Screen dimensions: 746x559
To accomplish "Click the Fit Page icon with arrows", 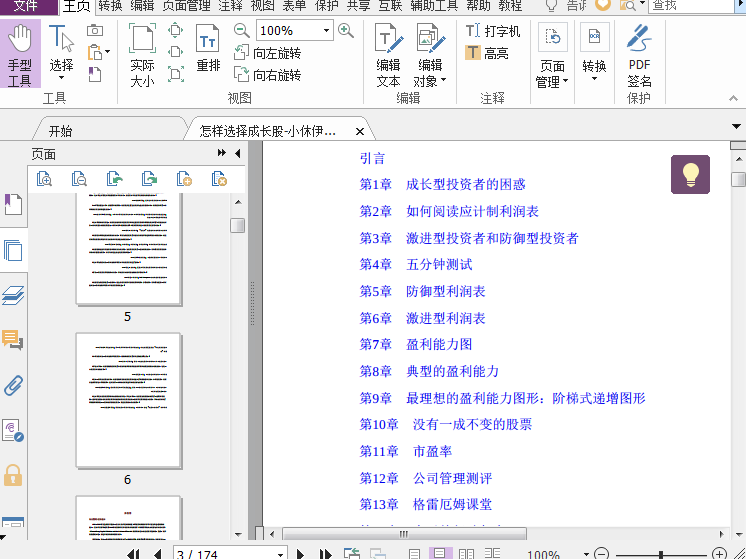I will (176, 30).
